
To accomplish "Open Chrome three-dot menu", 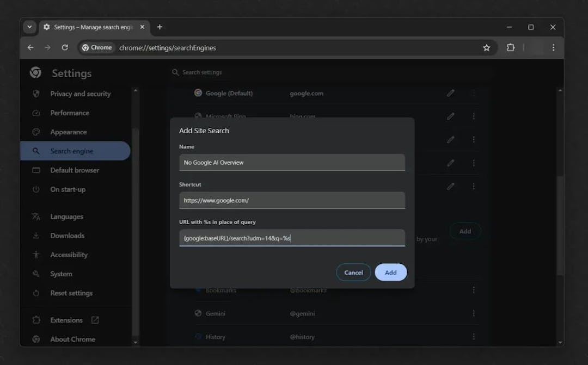I will point(553,48).
